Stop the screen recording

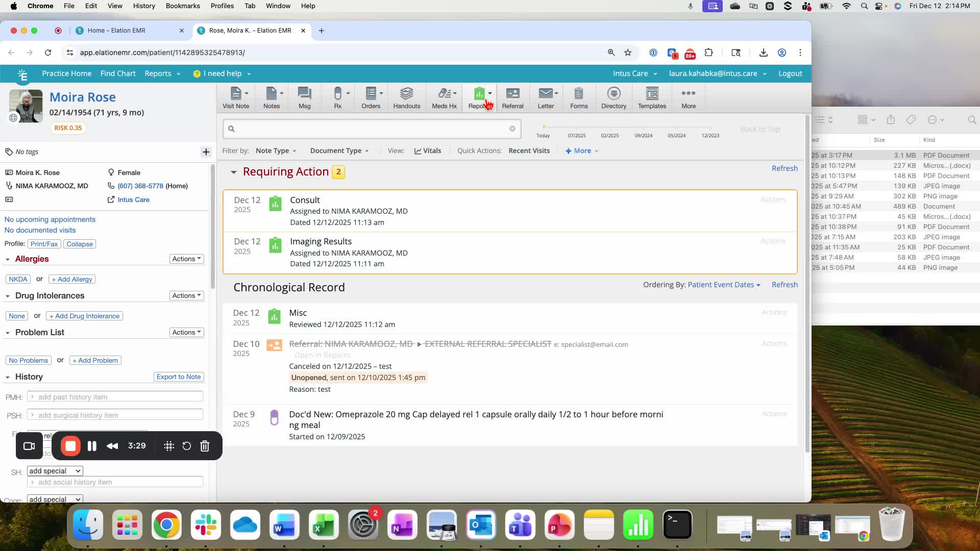[70, 446]
